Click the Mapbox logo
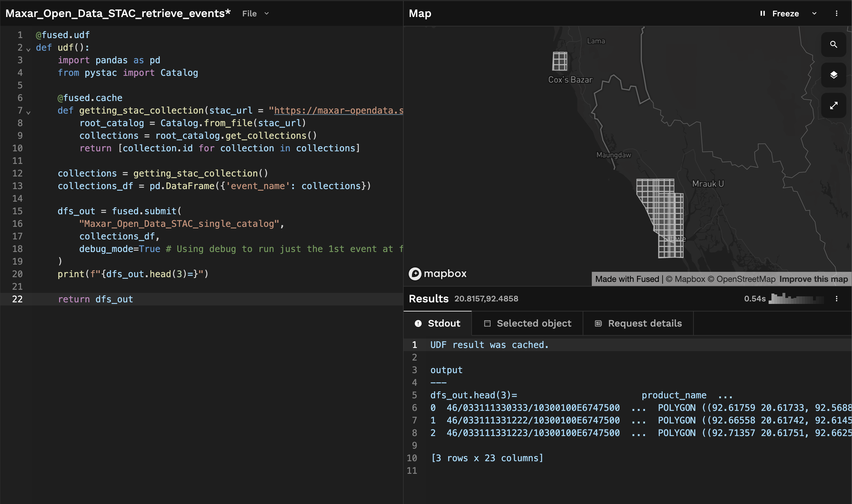Viewport: 852px width, 504px height. 437,273
